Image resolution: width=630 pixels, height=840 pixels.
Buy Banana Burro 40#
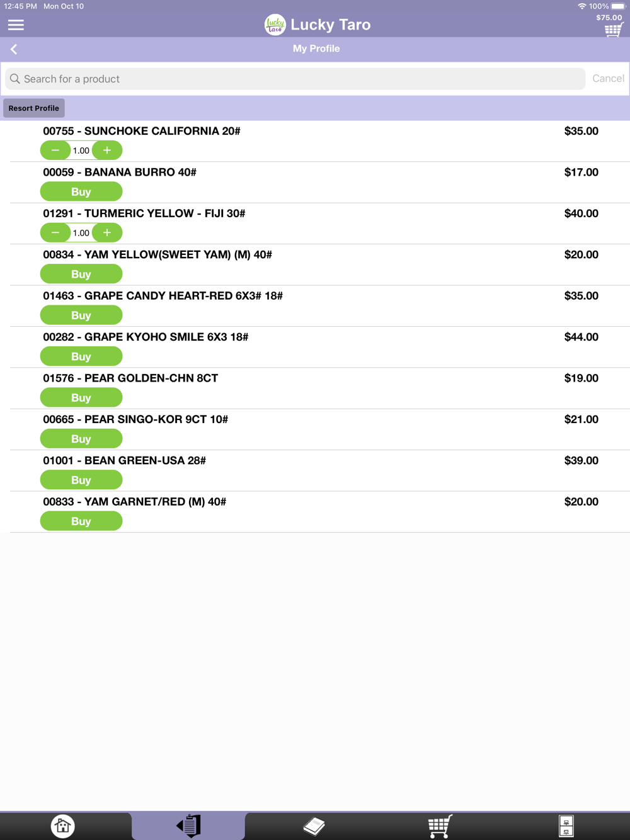(x=81, y=192)
